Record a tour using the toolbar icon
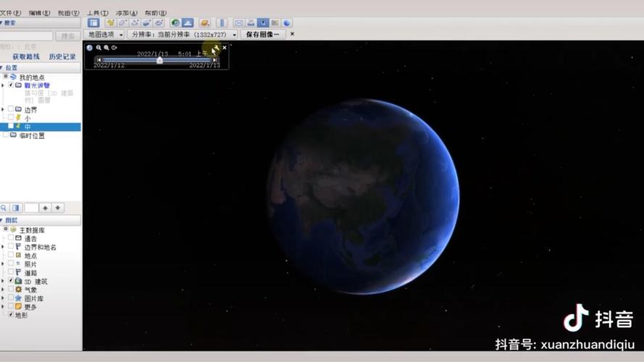Viewport: 644px width, 362px height. (x=159, y=23)
